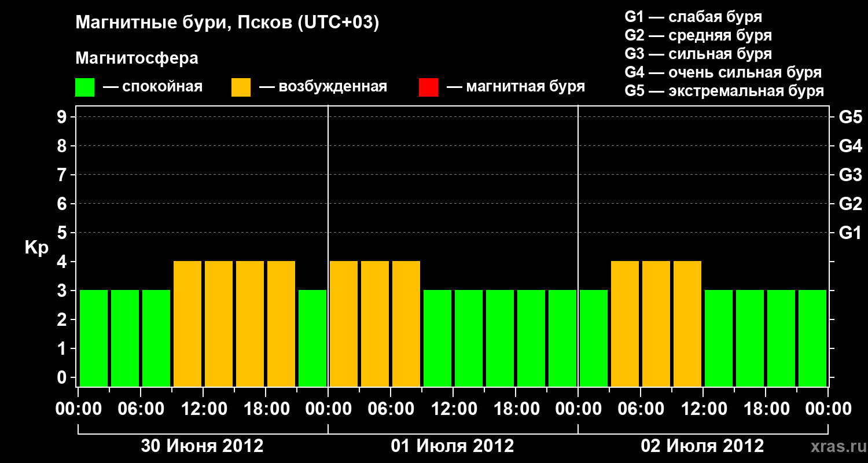The image size is (868, 463).
Task: Click the '06:00' time label above 30 Июня 2012
Action: pyautogui.click(x=141, y=409)
